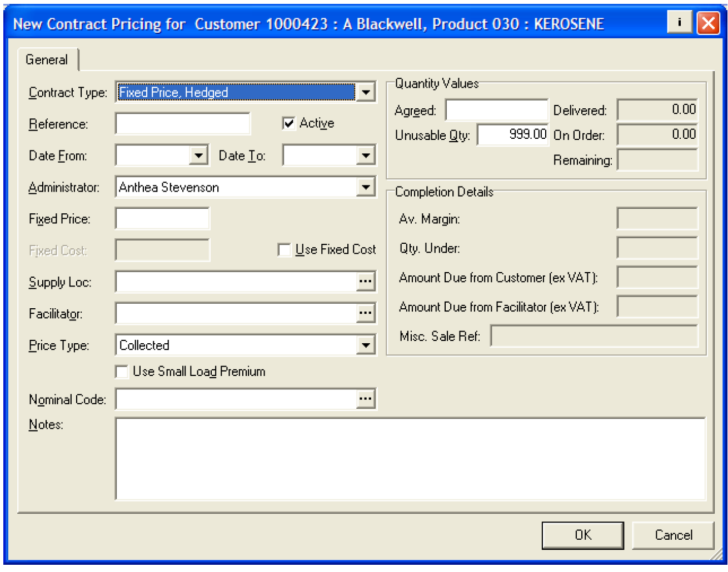Select the General tab

[47, 60]
